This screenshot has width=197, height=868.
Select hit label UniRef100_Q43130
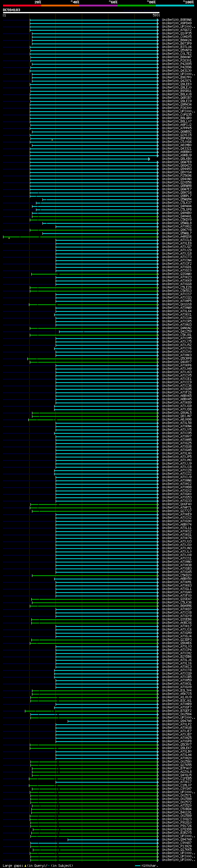coord(177,71)
